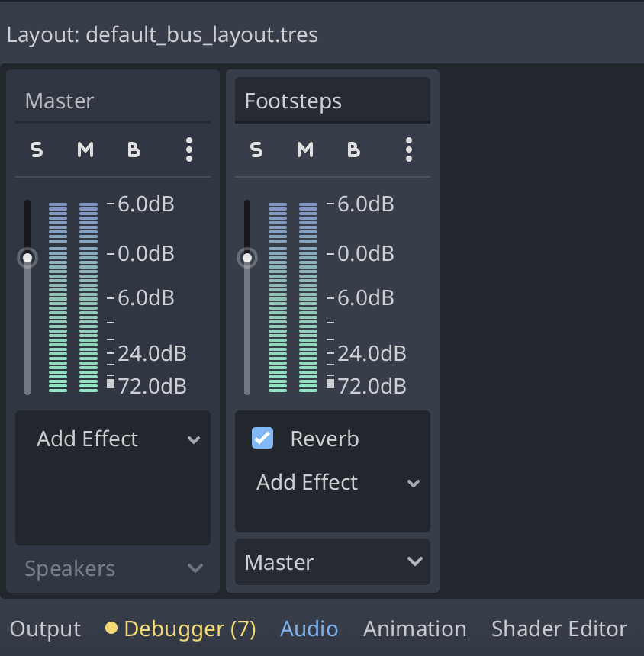Open the Debugger (7) tab
The image size is (644, 656).
point(180,629)
